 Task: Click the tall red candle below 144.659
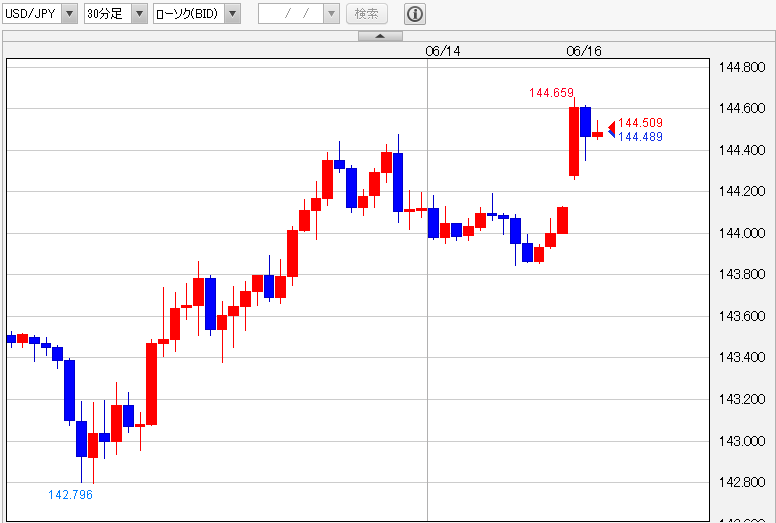[574, 141]
